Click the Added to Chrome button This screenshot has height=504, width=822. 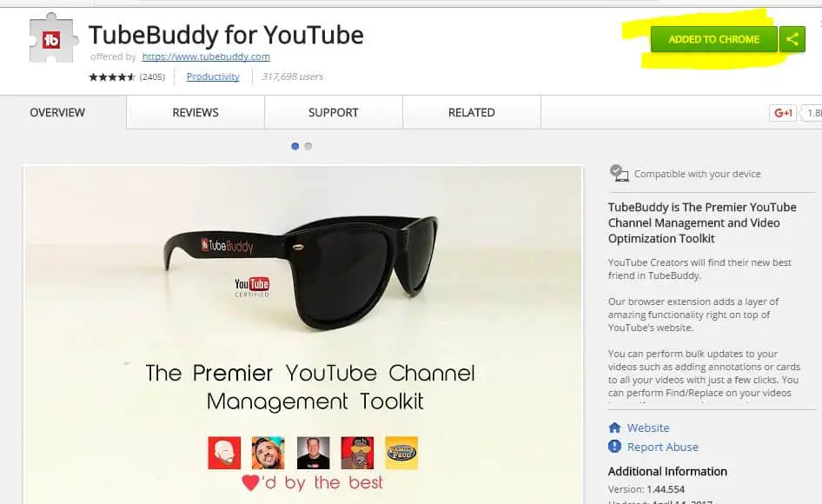713,39
